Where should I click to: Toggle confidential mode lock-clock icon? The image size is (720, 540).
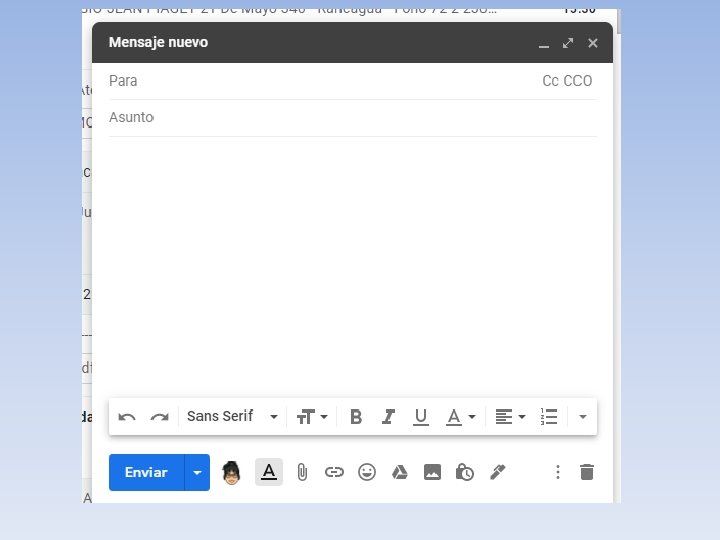tap(465, 472)
